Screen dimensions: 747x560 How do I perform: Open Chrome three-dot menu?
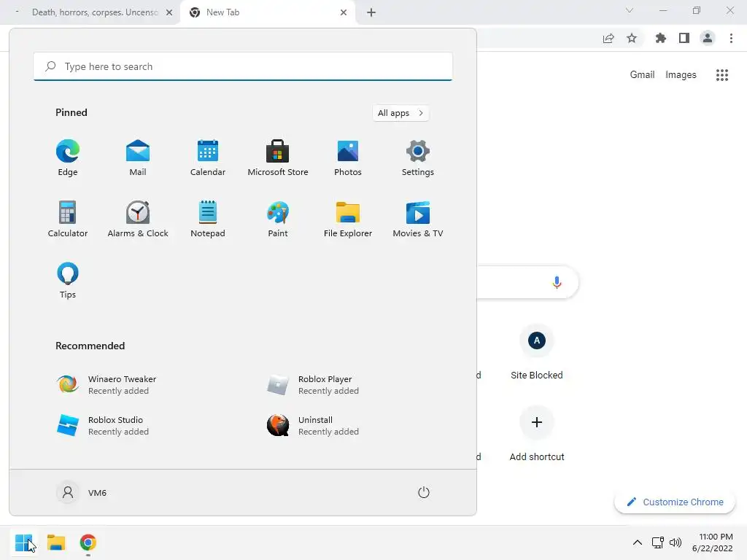(x=731, y=38)
